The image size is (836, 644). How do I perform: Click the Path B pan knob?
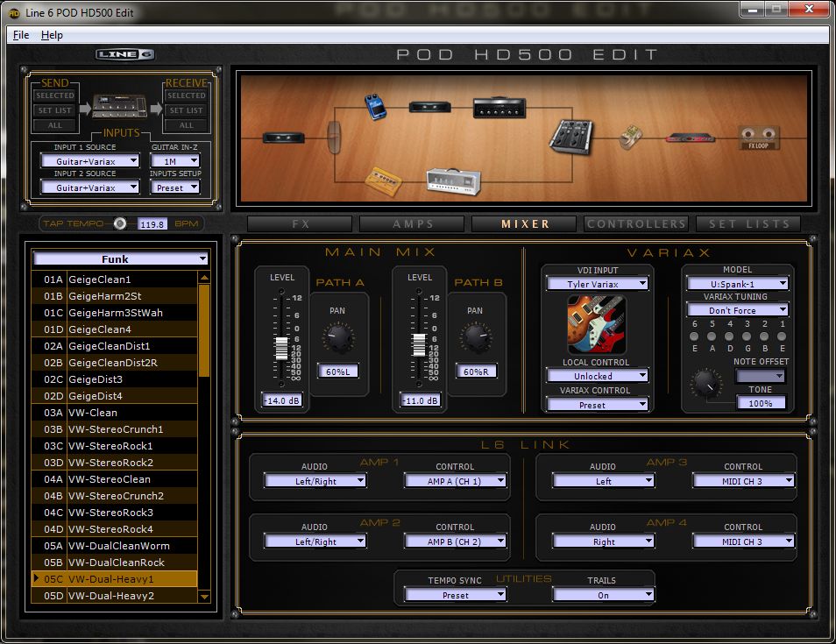coord(476,338)
